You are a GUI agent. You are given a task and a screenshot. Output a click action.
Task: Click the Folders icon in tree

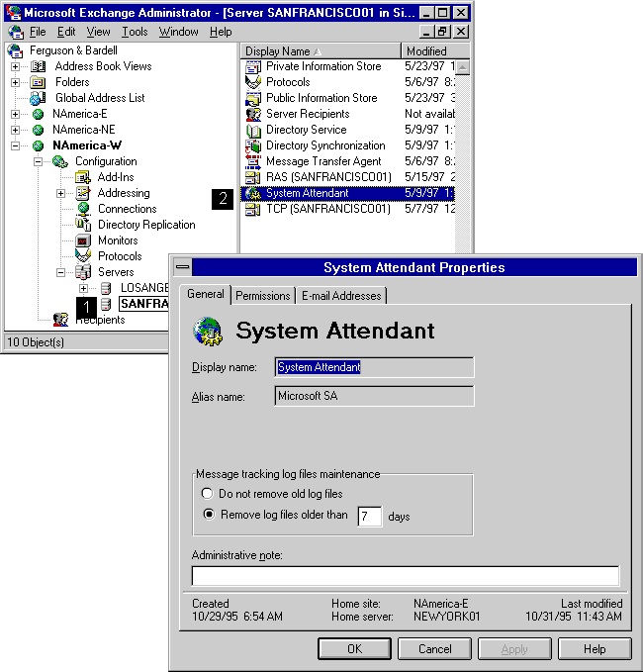coord(39,82)
